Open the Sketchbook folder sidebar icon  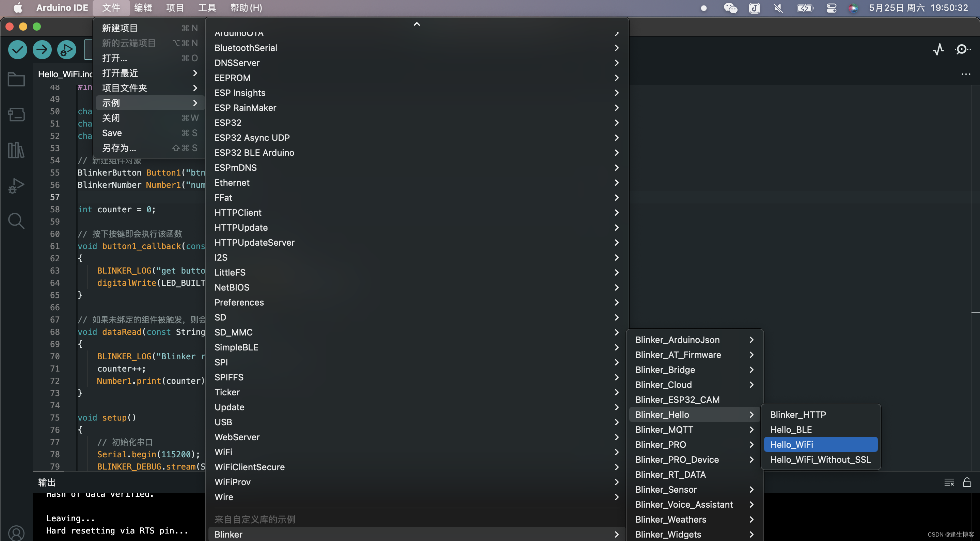click(16, 79)
